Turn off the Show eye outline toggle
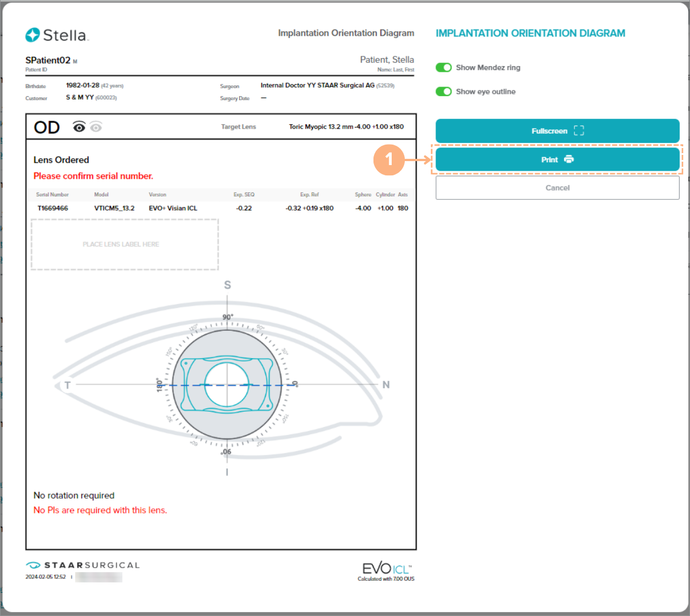690x616 pixels. pyautogui.click(x=443, y=92)
